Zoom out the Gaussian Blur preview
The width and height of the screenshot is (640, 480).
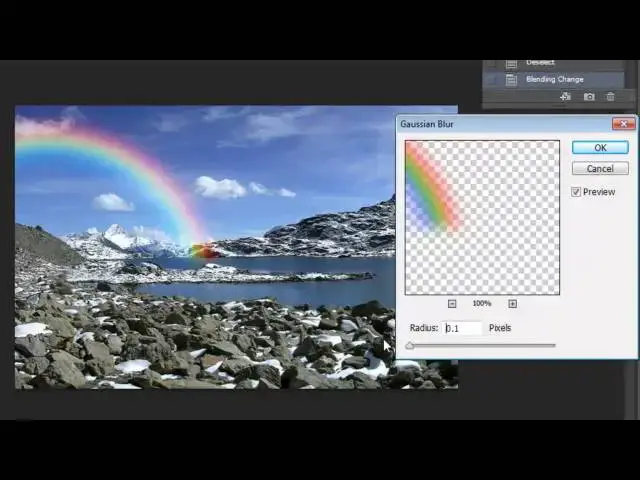point(452,304)
